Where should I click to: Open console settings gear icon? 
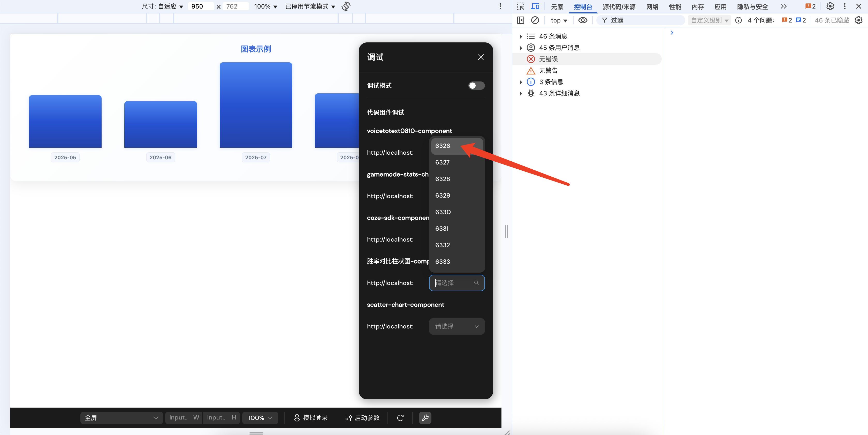point(859,20)
